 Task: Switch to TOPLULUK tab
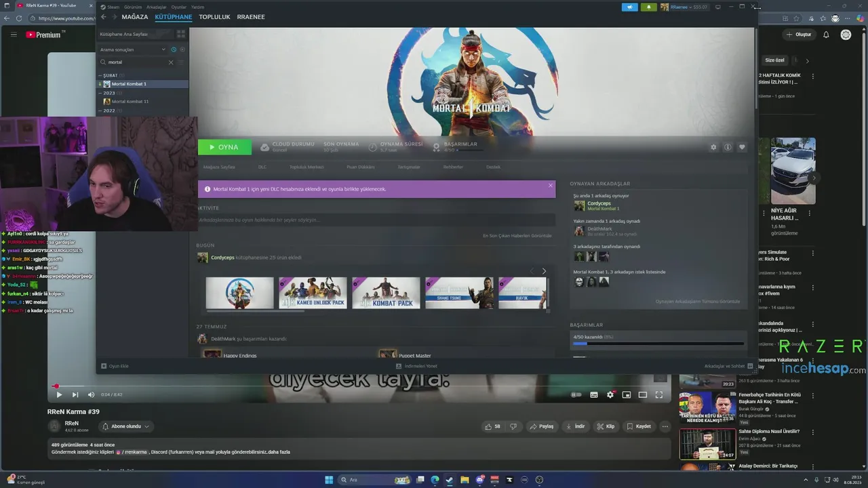coord(214,17)
